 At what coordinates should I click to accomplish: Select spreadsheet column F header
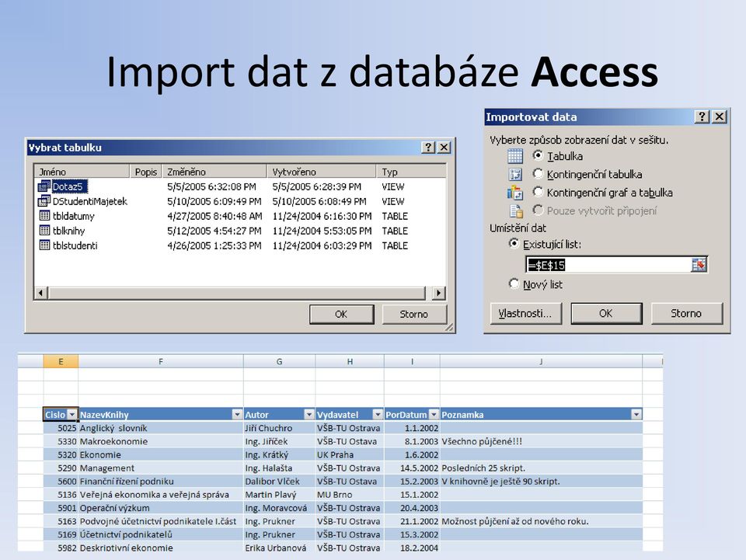161,362
